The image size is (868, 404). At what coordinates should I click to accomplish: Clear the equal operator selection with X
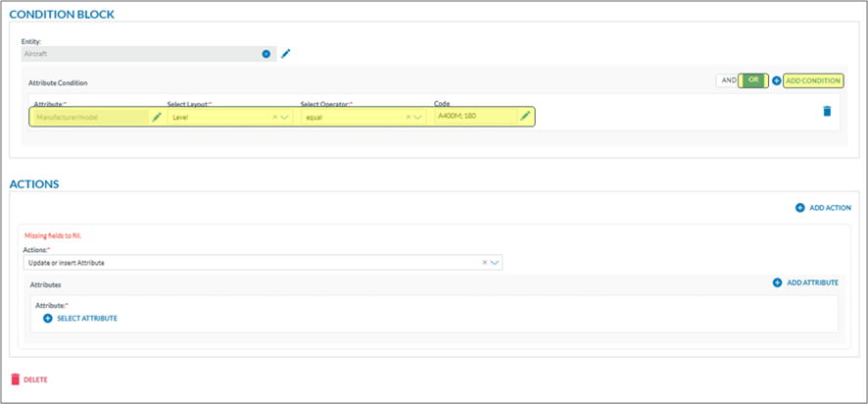[408, 117]
